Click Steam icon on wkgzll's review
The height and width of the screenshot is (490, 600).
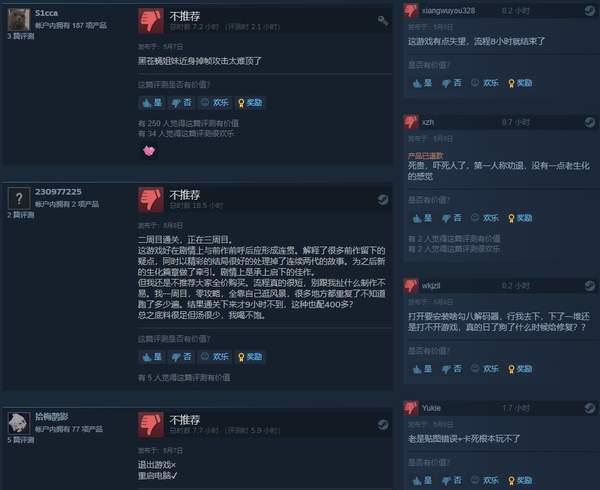click(x=590, y=286)
